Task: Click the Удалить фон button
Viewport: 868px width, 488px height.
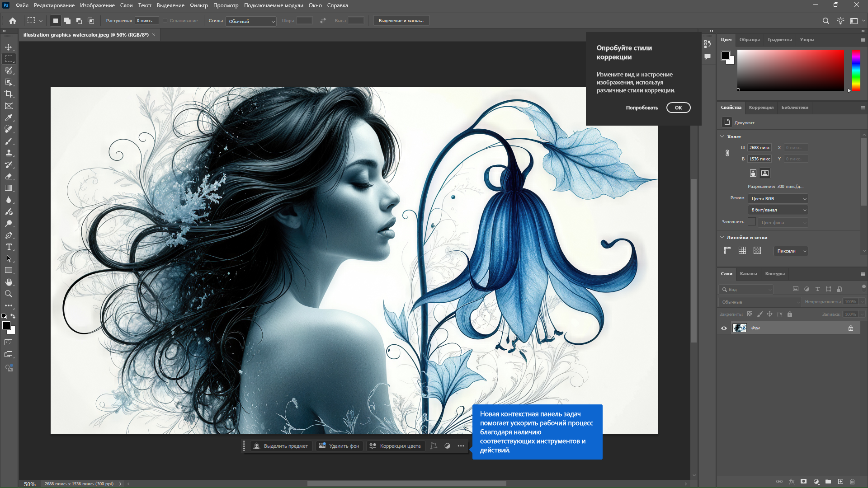Action: pyautogui.click(x=339, y=446)
